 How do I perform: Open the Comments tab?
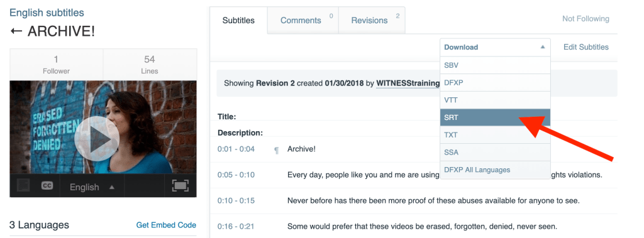pos(303,20)
